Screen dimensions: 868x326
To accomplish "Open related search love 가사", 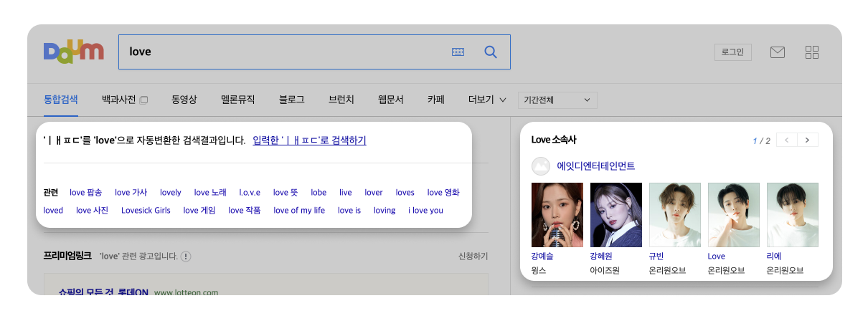I will tap(131, 192).
